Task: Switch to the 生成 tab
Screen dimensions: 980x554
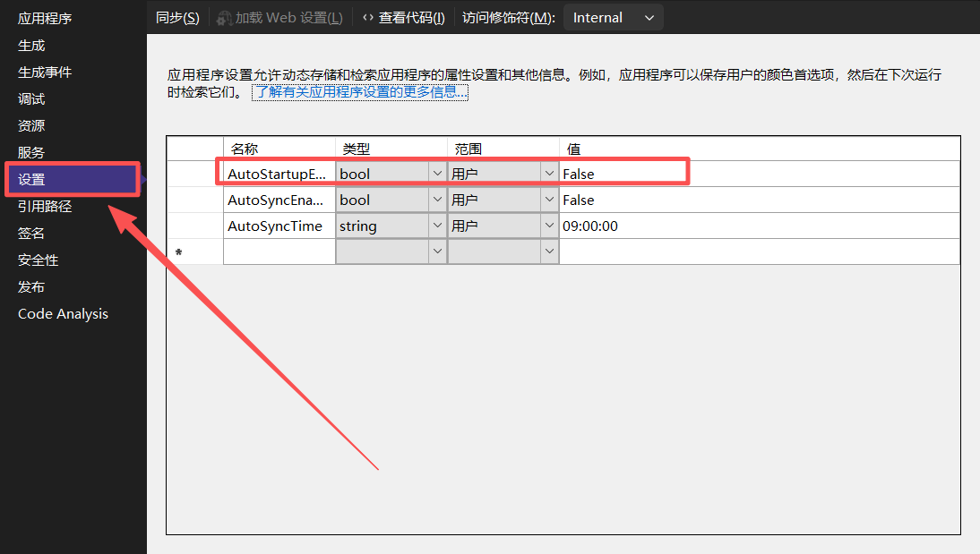Action: 31,46
